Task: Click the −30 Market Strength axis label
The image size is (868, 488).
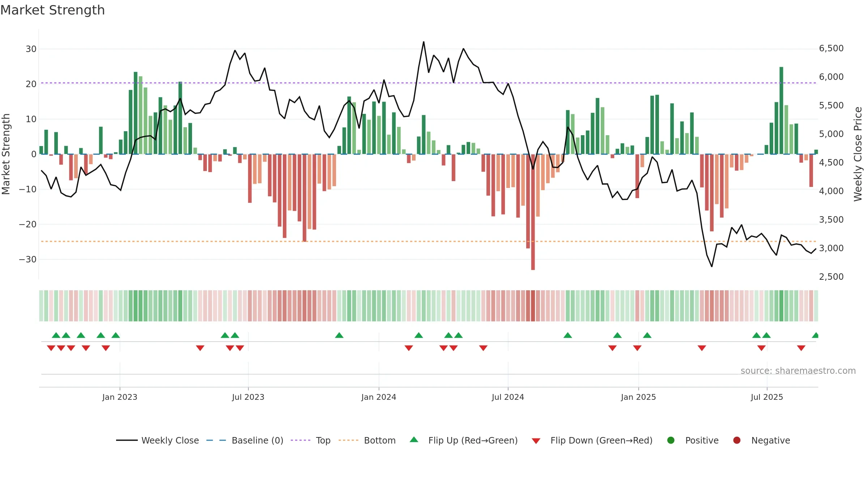Action: click(x=28, y=259)
